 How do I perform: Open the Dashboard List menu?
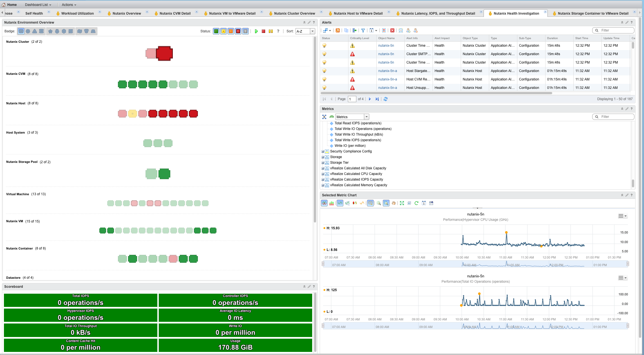[38, 5]
